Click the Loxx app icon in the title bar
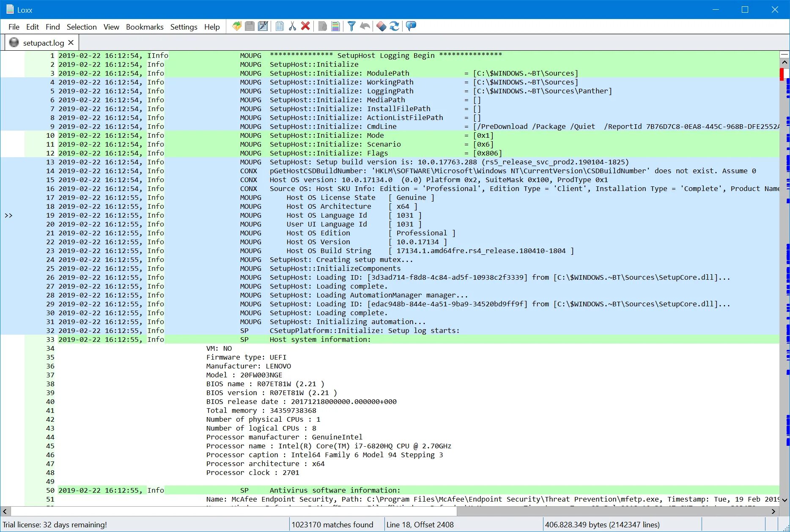The image size is (790, 532). click(x=10, y=9)
